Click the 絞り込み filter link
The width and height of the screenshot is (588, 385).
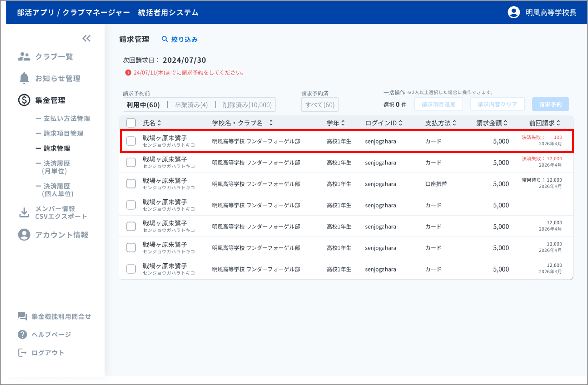[x=184, y=39]
